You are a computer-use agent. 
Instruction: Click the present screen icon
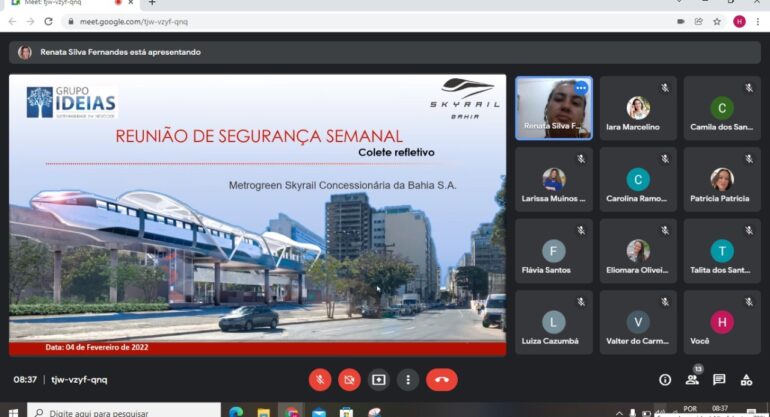(378, 379)
